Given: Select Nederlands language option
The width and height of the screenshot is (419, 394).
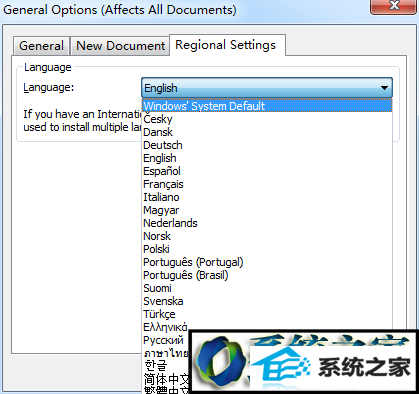Looking at the screenshot, I should click(267, 223).
